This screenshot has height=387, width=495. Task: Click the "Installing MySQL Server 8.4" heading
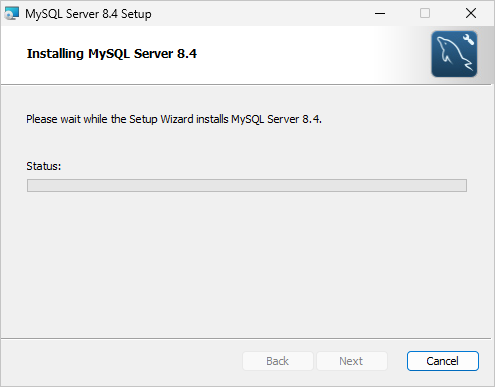coord(112,54)
